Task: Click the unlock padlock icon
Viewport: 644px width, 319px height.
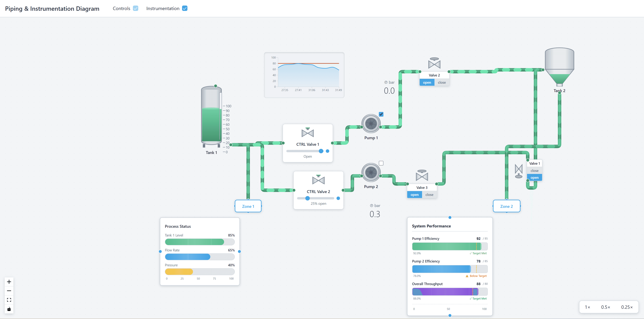Action: click(9, 309)
